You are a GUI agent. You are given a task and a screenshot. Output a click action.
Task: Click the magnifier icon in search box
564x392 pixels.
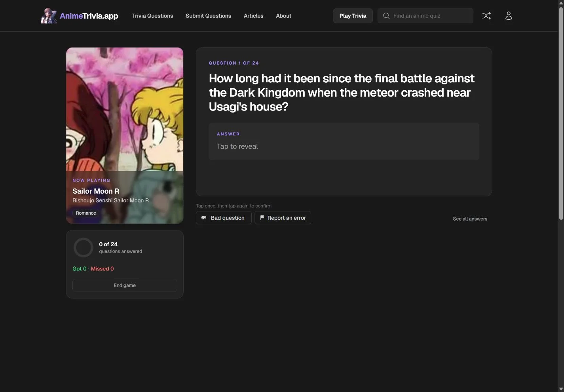click(x=386, y=16)
